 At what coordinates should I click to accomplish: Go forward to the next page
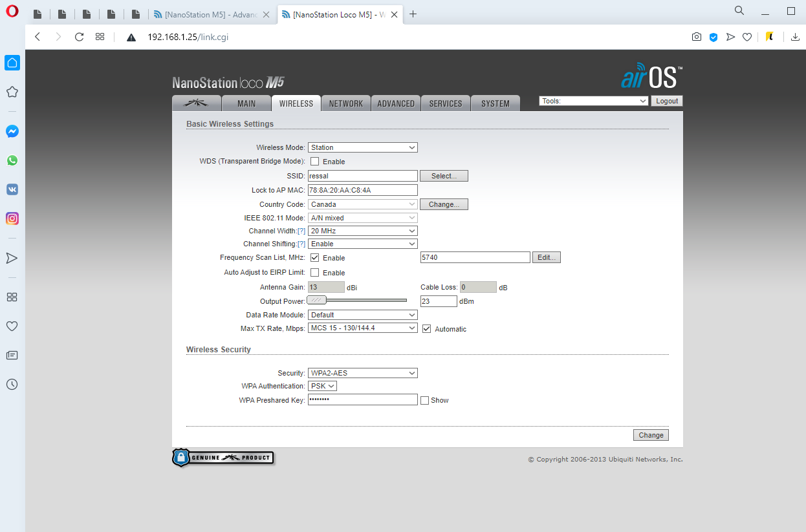point(58,37)
